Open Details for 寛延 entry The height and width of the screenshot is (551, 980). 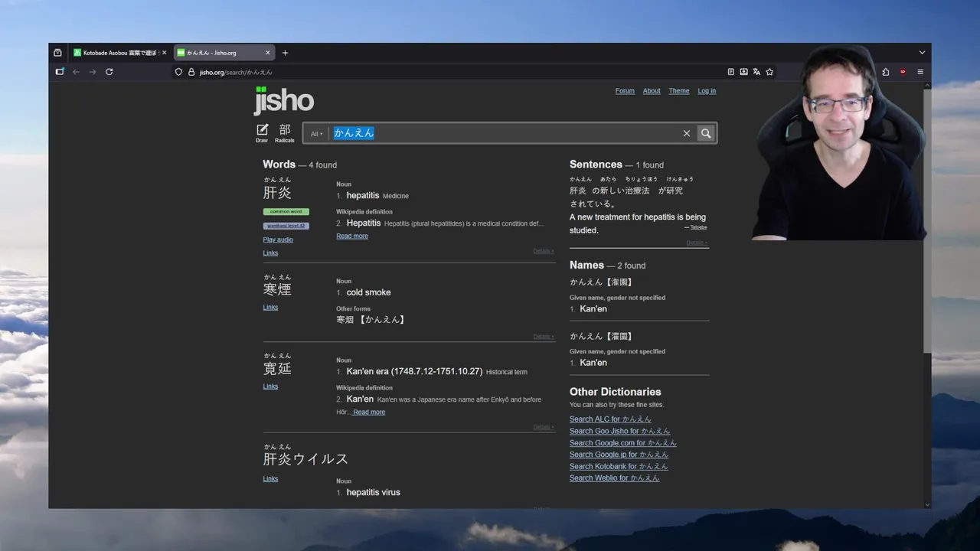point(544,427)
